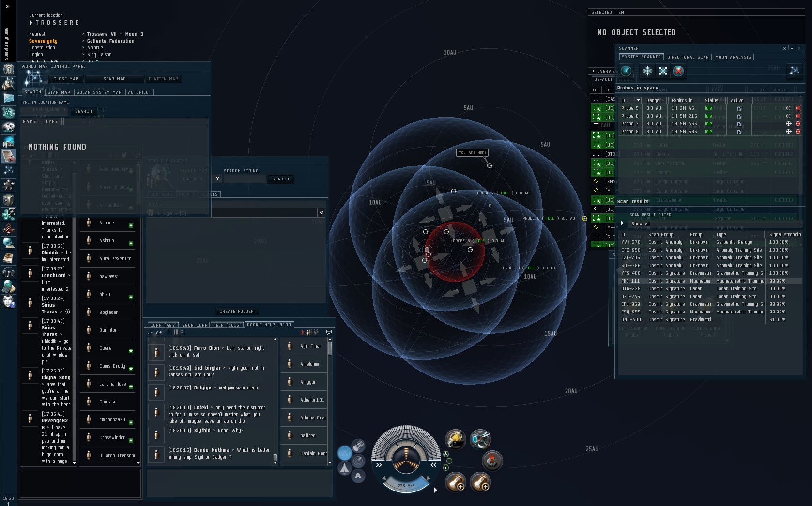Image resolution: width=812 pixels, height=506 pixels.
Task: Sort probes by the ID column arrow
Action: click(638, 101)
